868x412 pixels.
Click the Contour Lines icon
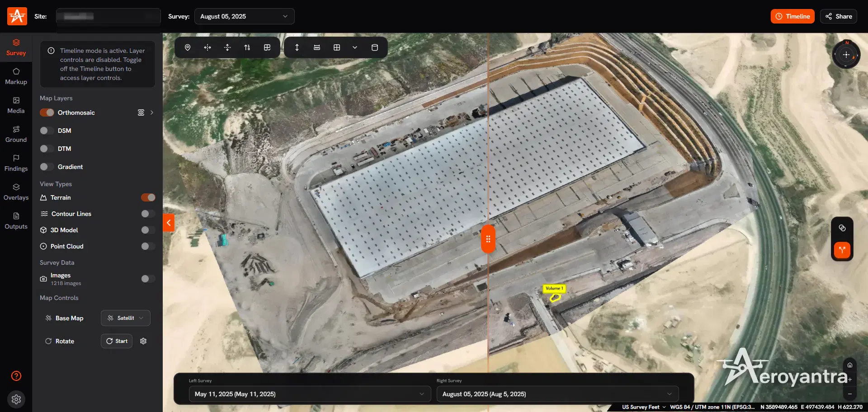pyautogui.click(x=44, y=214)
